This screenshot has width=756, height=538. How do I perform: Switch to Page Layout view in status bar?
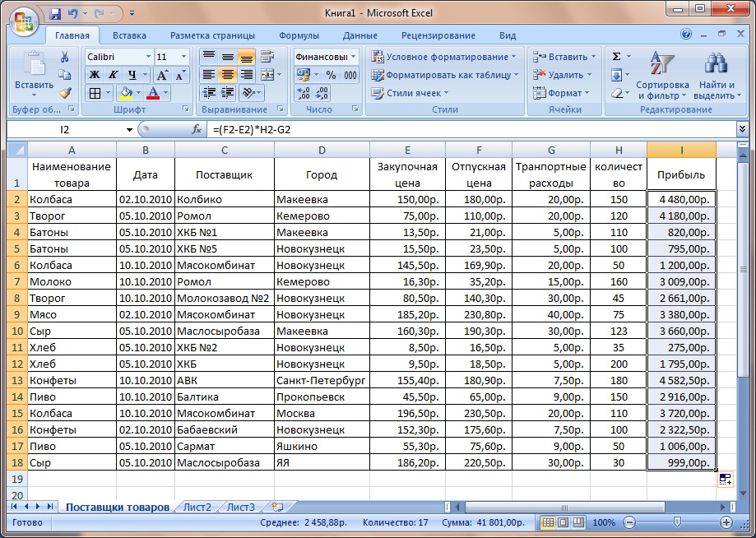564,522
